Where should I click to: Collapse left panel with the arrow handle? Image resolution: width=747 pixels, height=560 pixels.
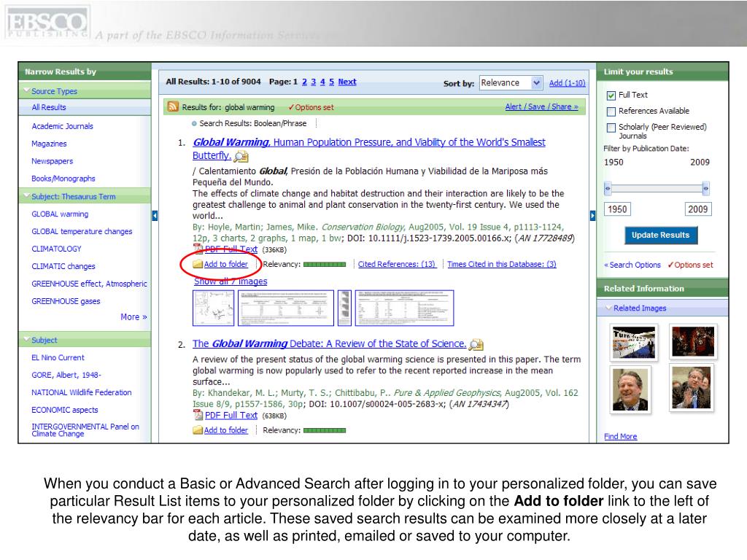coord(155,216)
